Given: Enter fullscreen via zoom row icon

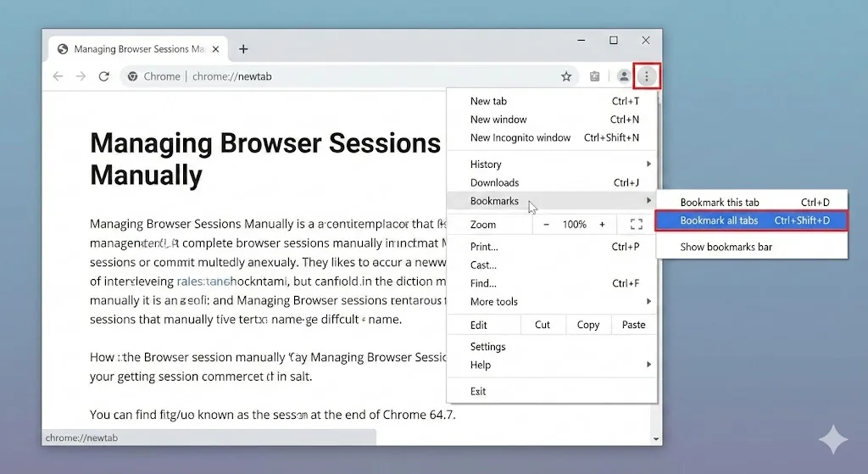Looking at the screenshot, I should coord(637,224).
